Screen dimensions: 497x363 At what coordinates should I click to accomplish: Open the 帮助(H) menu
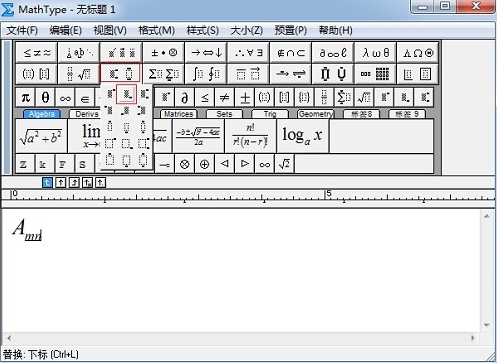[336, 31]
